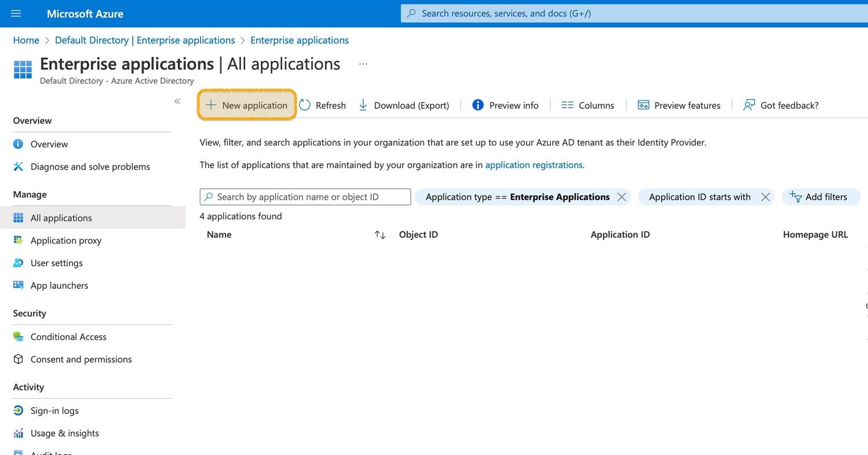
Task: Click the New application button
Action: coord(246,105)
